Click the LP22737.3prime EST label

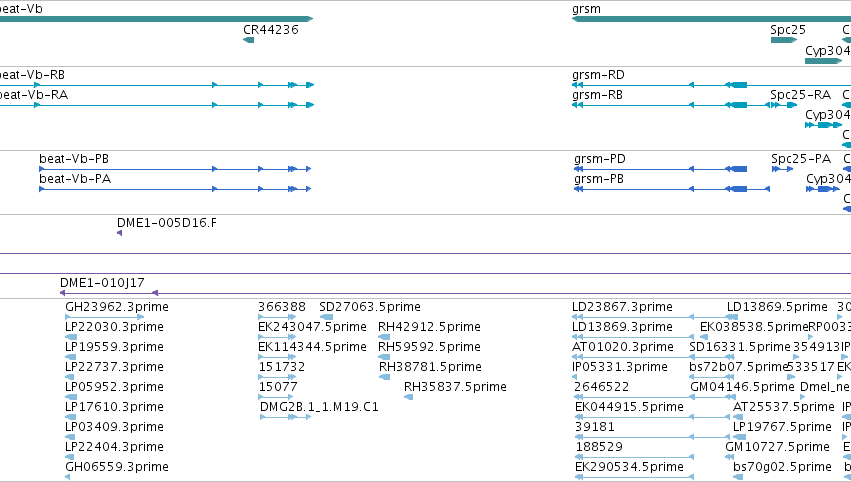114,367
